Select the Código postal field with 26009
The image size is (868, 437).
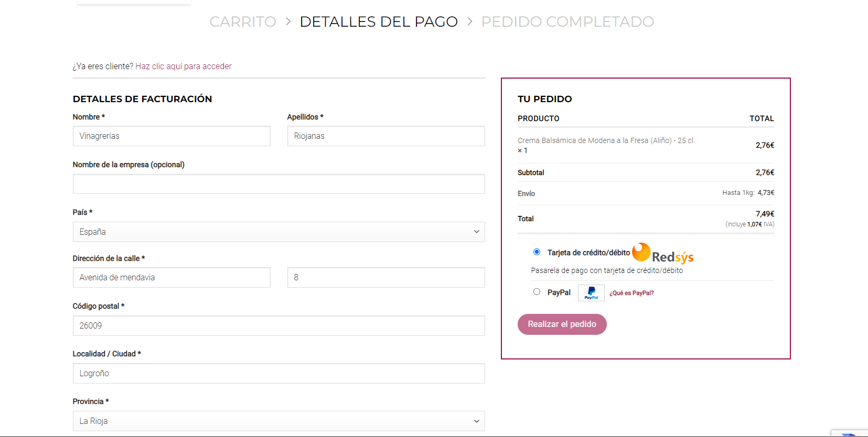[278, 326]
